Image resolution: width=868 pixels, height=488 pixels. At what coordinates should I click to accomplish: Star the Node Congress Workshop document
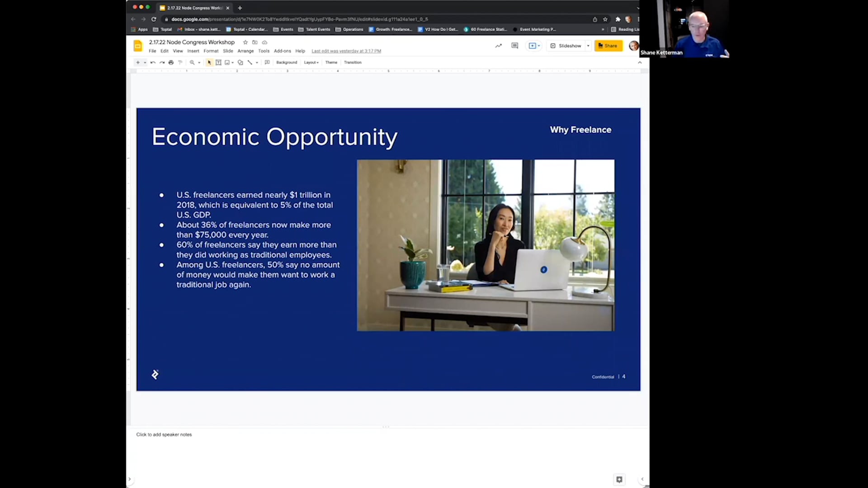point(245,42)
